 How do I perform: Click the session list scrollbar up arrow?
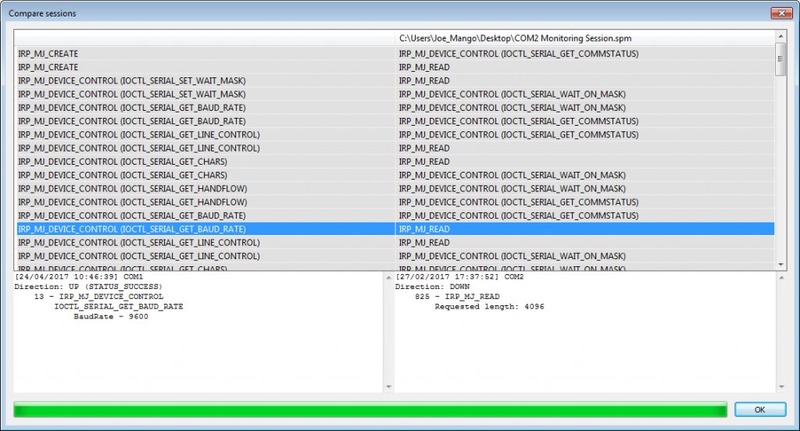[x=780, y=37]
